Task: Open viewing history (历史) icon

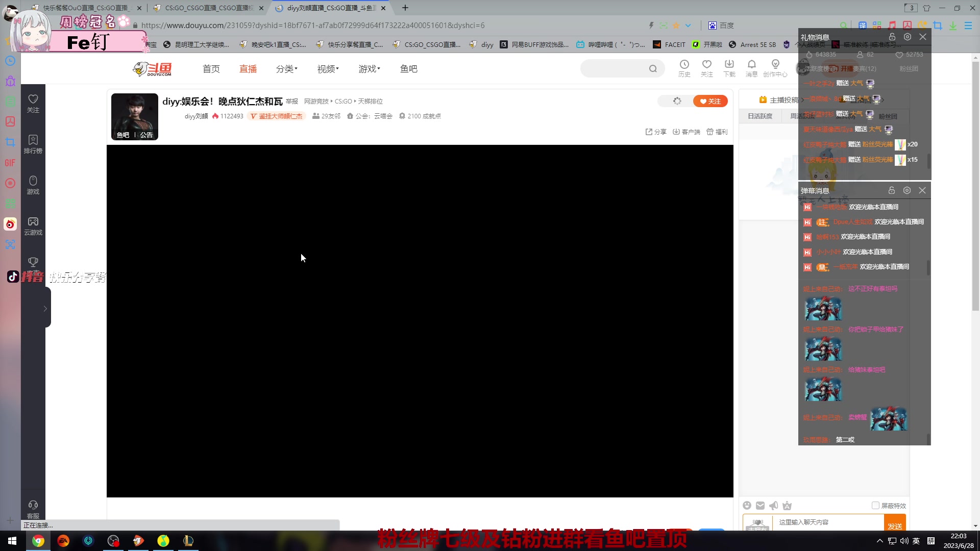Action: coord(684,68)
